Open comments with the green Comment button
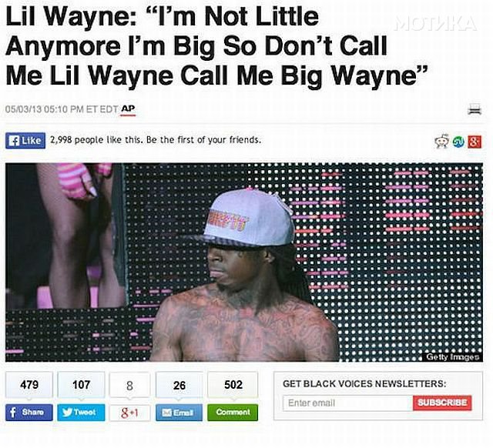The image size is (493, 448). click(x=233, y=413)
